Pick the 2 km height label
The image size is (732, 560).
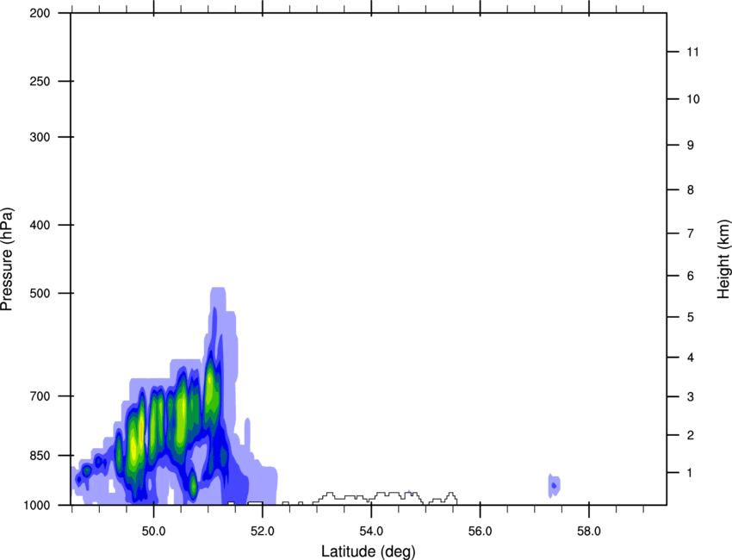click(x=691, y=435)
